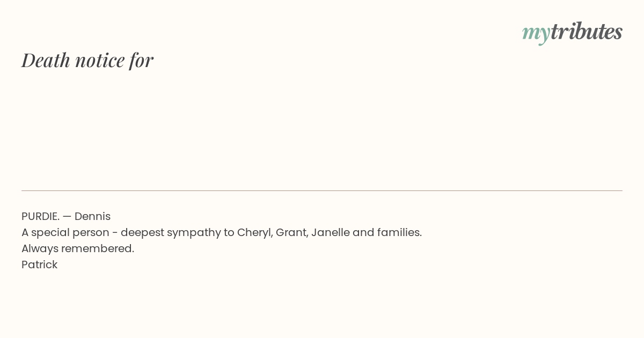The height and width of the screenshot is (338, 644).
Task: Click the signature 'Patrick'
Action: click(x=39, y=264)
